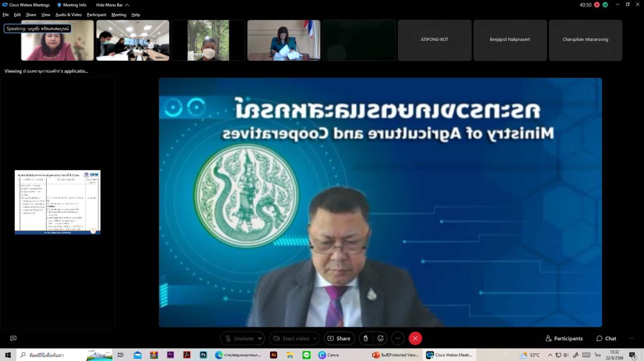Click the network tray icon
The image size is (644, 361).
coord(558,355)
